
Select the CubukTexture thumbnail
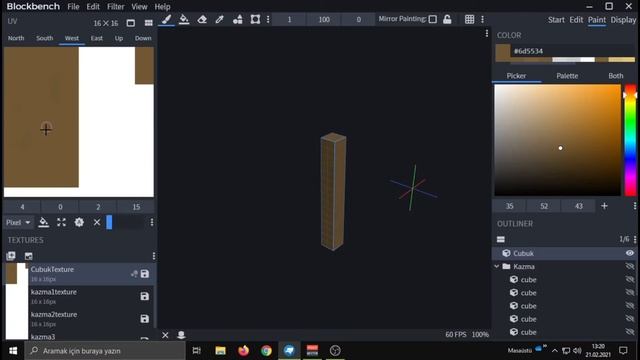(16, 273)
